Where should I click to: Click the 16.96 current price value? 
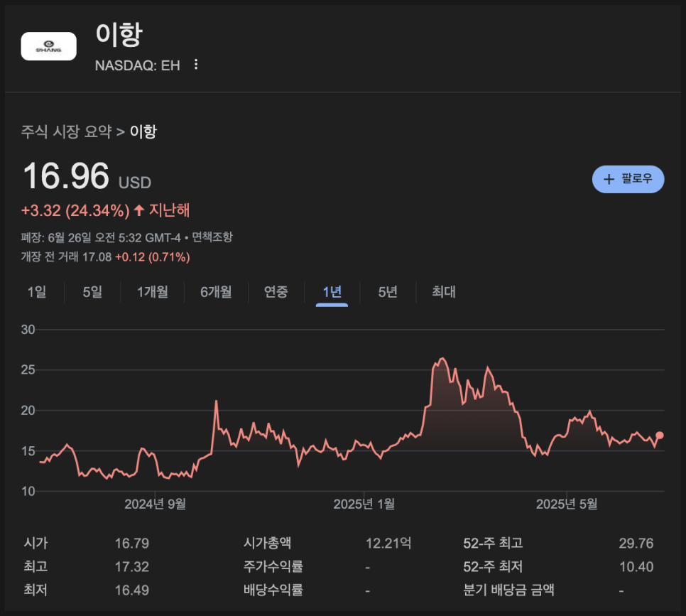65,175
